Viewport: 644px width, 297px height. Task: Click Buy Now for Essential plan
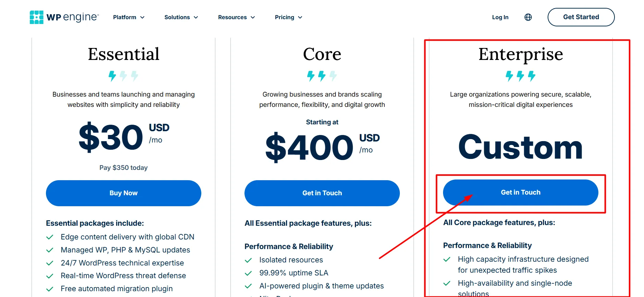(x=123, y=193)
